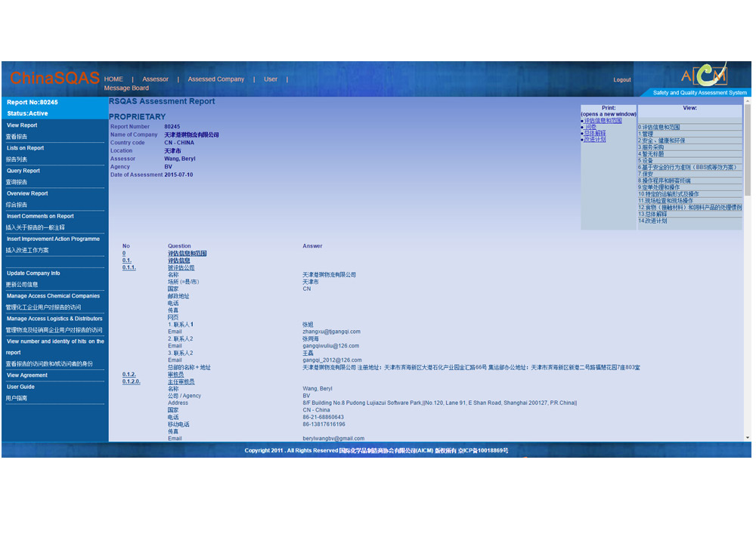Screen dimensions: 756x534
Task: Open the Assessed Company menu
Action: click(215, 79)
